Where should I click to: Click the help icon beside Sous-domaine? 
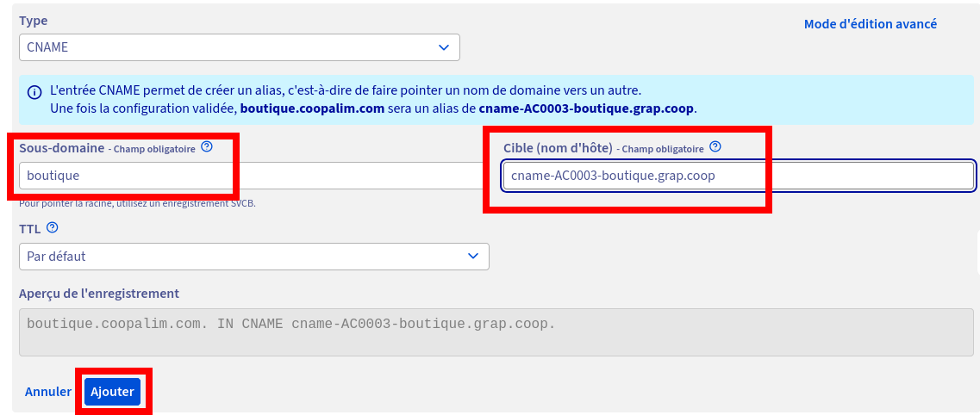coord(207,147)
